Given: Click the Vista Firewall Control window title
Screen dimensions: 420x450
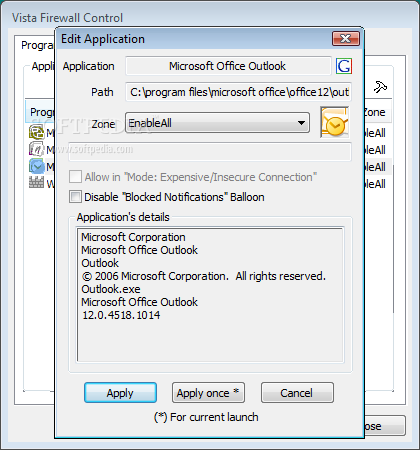Looking at the screenshot, I should coord(68,18).
